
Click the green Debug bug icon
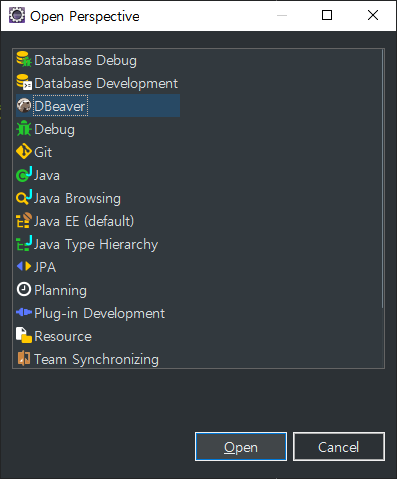point(24,129)
